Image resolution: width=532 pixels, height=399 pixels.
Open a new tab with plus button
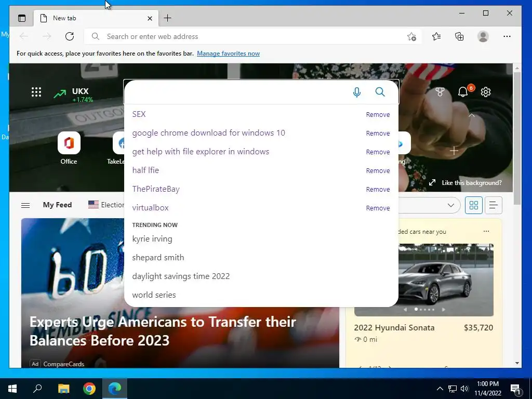[168, 18]
